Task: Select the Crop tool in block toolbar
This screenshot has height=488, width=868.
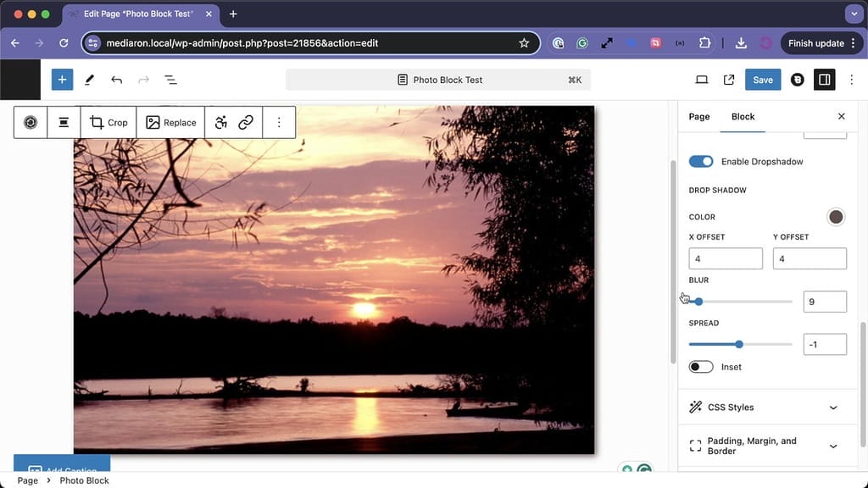Action: pyautogui.click(x=108, y=122)
